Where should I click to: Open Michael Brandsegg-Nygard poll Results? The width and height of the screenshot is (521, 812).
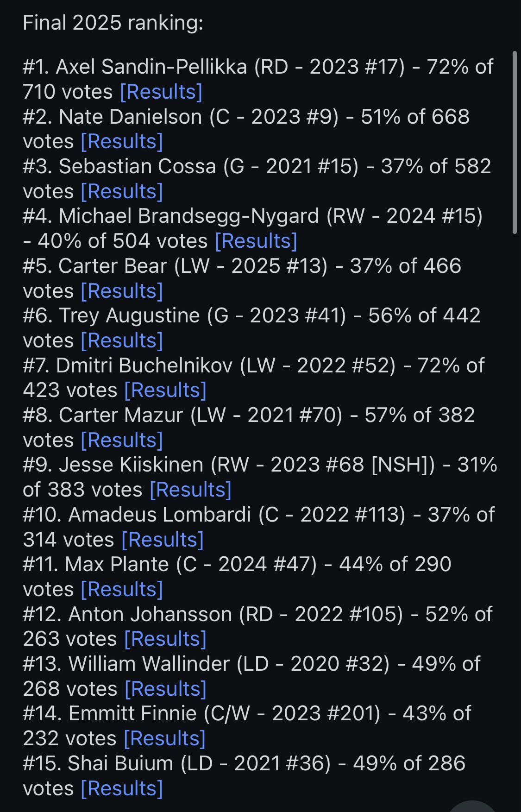[256, 241]
